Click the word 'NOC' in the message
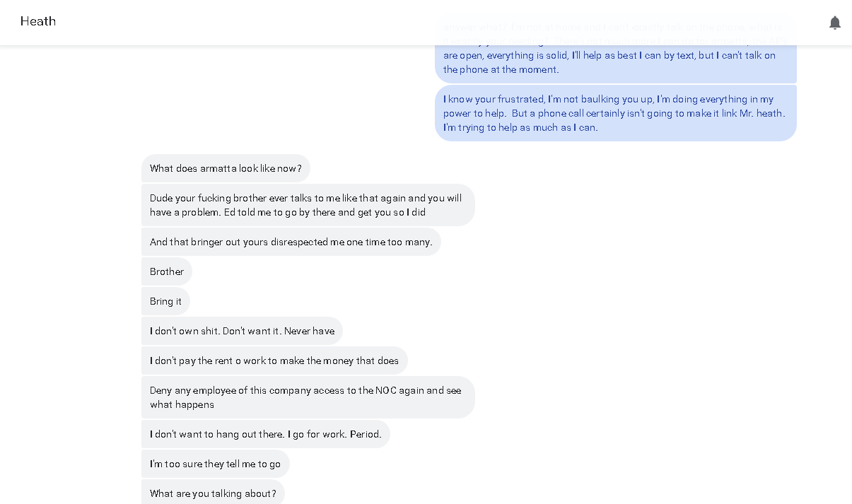This screenshot has width=852, height=504. (x=385, y=390)
